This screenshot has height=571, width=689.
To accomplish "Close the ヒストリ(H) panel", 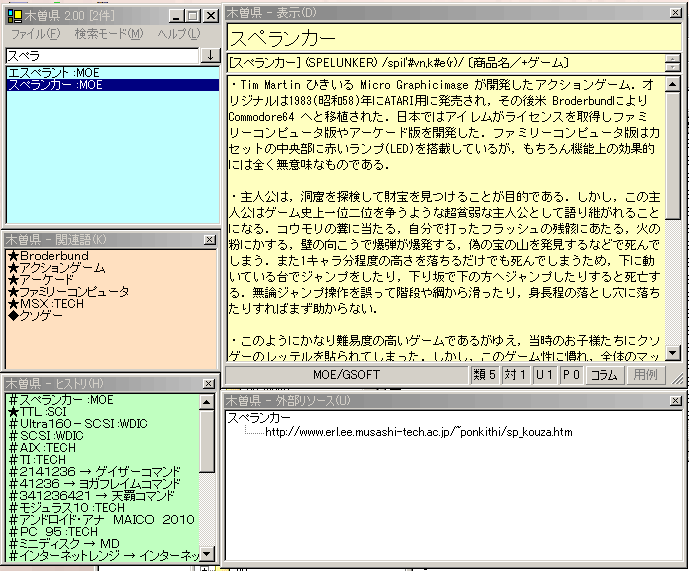I will coord(209,384).
